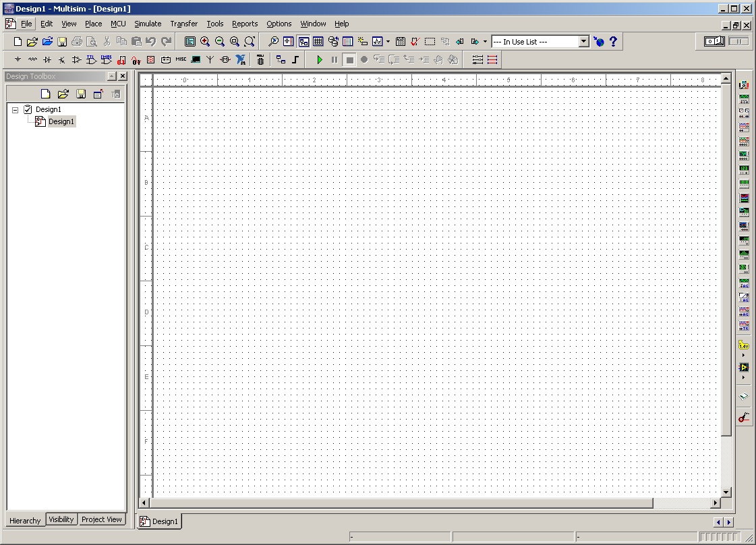Viewport: 756px width, 545px height.
Task: Open the Place menu
Action: [x=94, y=24]
